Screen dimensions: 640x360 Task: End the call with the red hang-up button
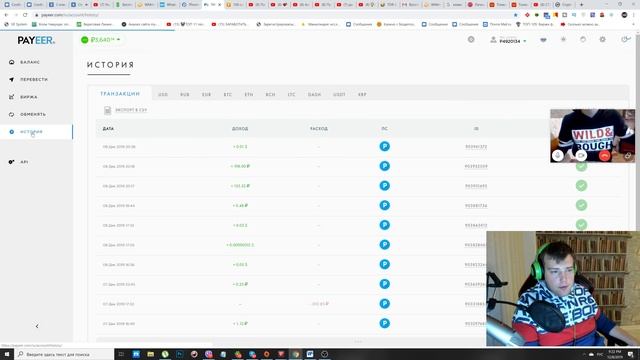coord(604,155)
